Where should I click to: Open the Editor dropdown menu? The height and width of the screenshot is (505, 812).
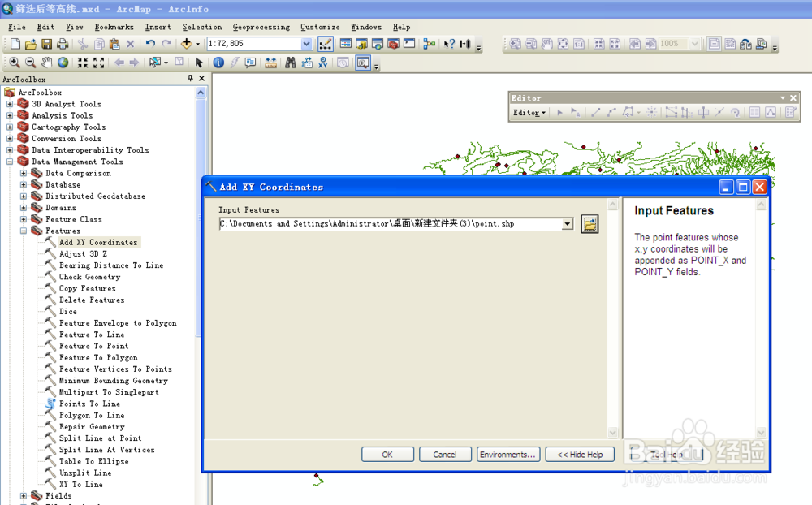tap(529, 112)
